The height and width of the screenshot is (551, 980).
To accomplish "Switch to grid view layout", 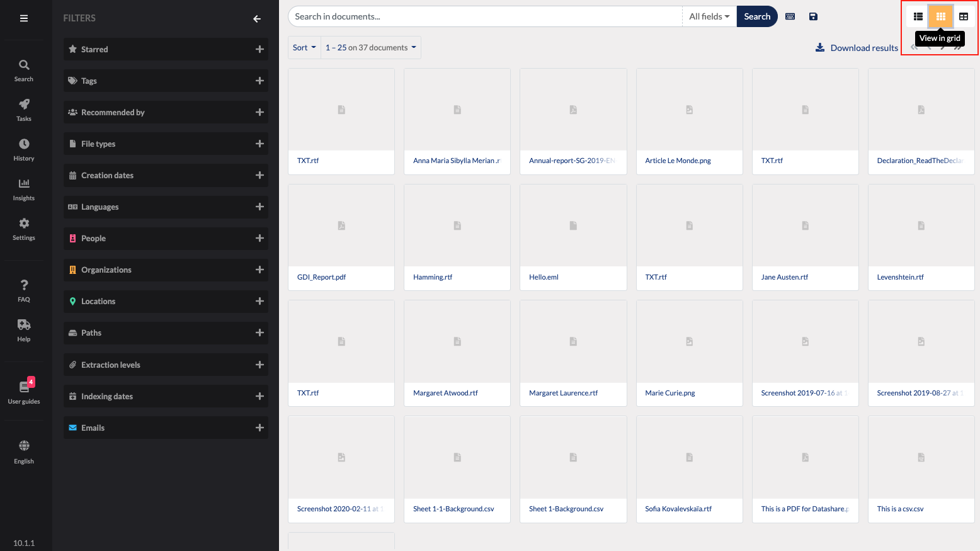I will (x=941, y=16).
